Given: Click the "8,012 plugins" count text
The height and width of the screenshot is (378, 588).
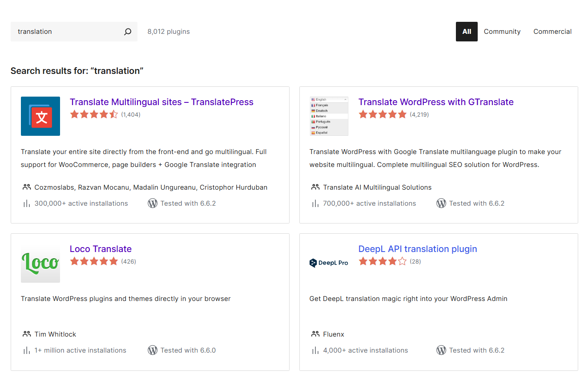Looking at the screenshot, I should pyautogui.click(x=169, y=32).
